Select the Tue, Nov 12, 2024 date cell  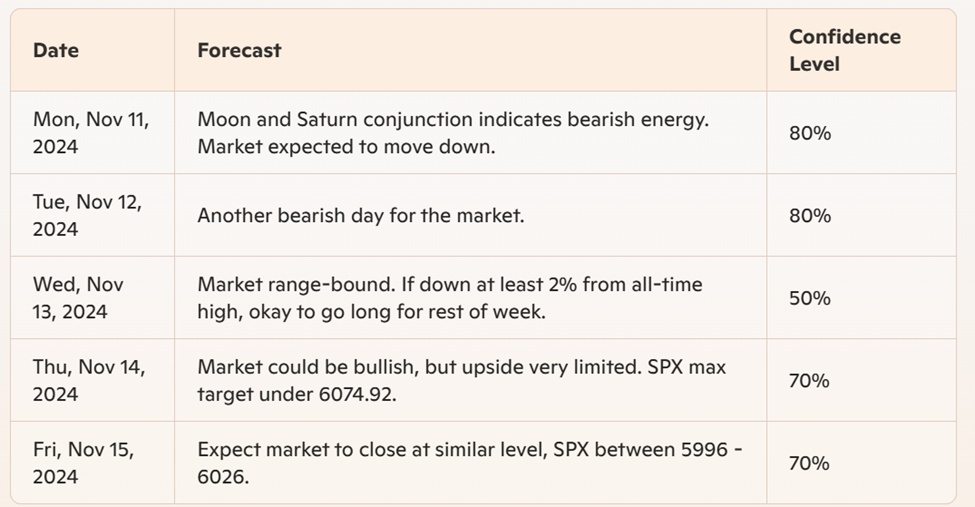[x=88, y=215]
